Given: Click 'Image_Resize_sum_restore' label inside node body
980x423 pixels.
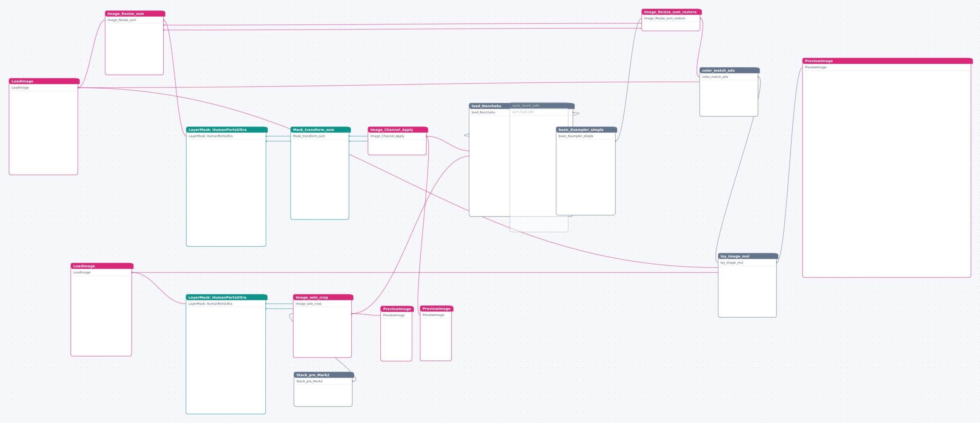Looking at the screenshot, I should coord(665,18).
